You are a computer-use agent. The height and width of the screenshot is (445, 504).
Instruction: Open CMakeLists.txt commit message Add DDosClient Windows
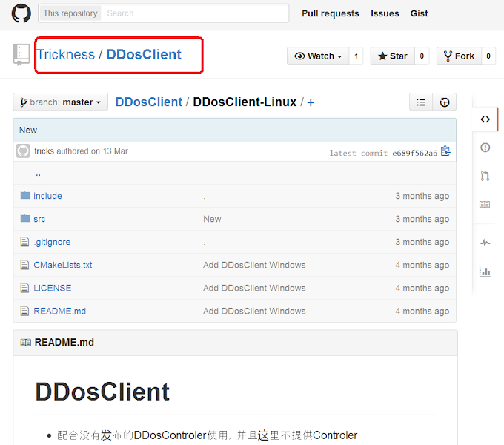coord(254,265)
